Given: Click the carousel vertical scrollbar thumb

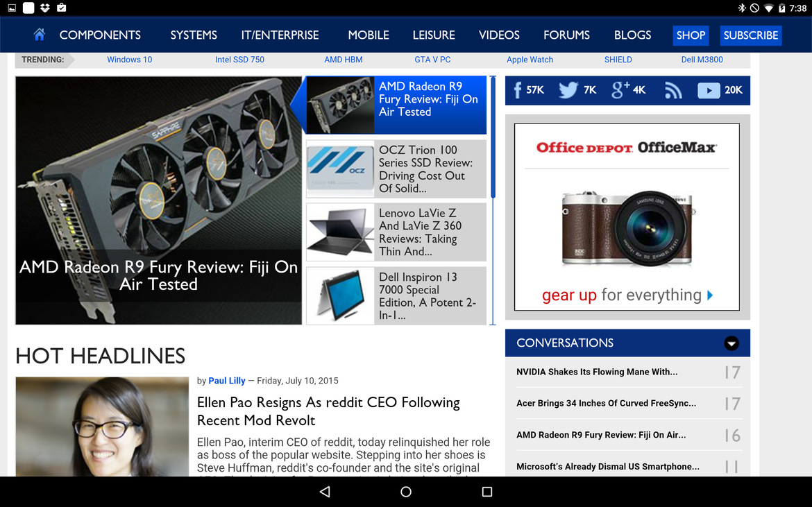Looking at the screenshot, I should 493,137.
